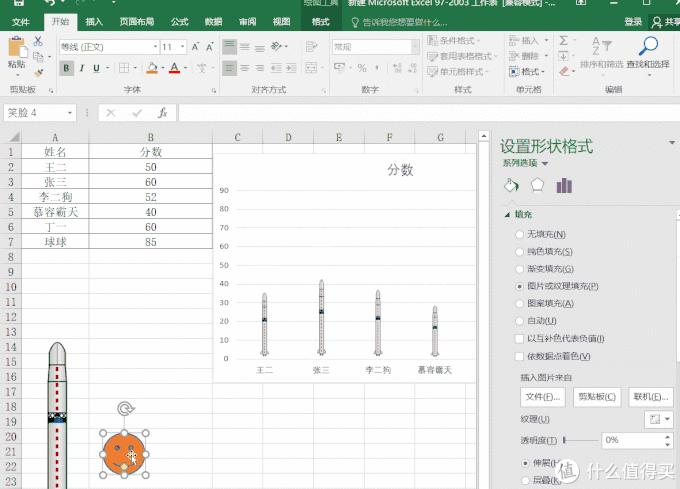This screenshot has height=489, width=680.
Task: Switch to the Formulas tab
Action: [179, 22]
